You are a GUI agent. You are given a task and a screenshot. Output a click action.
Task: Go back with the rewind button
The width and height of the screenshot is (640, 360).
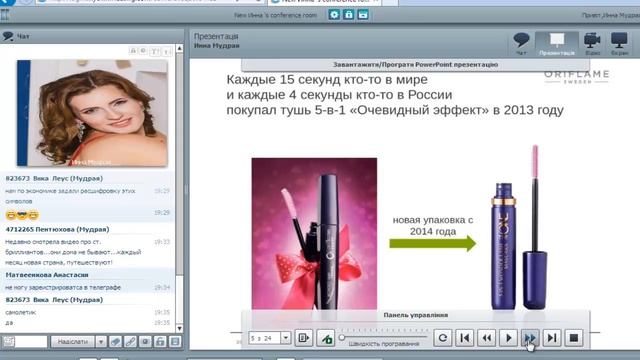487,338
